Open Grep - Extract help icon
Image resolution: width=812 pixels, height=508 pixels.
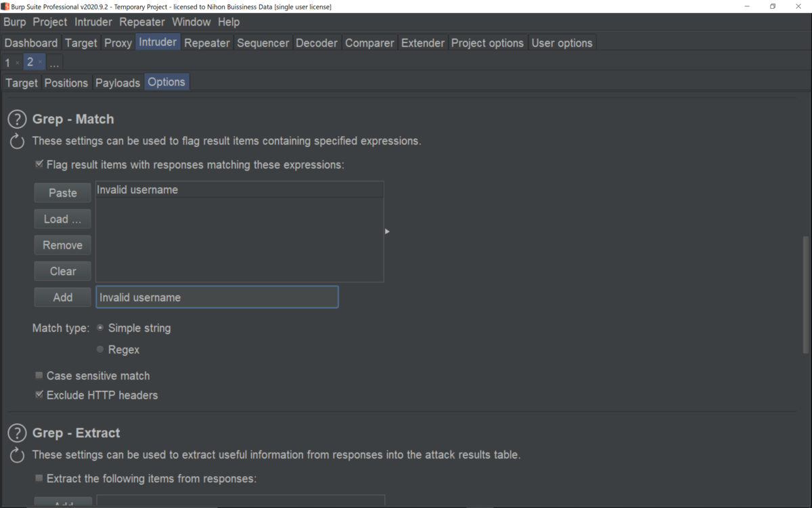click(17, 433)
